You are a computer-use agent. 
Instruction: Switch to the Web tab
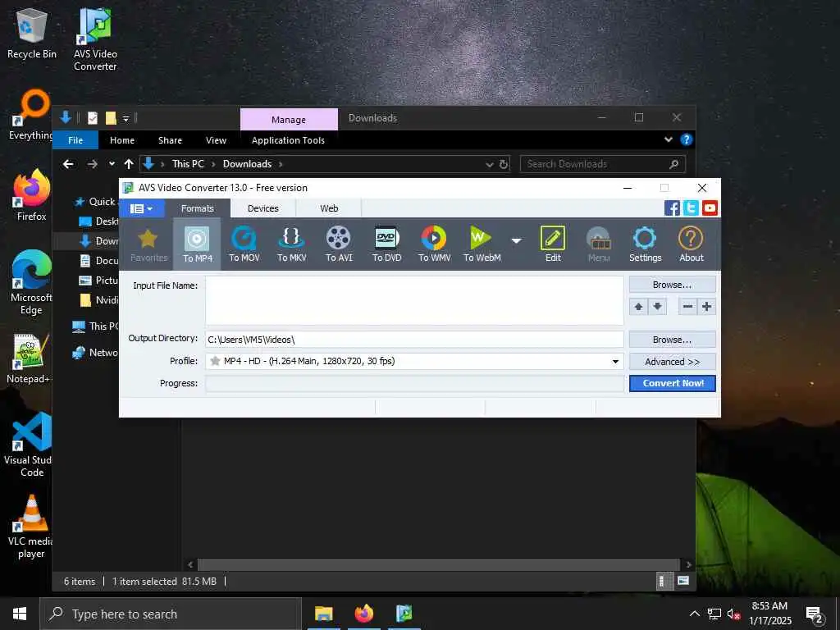329,208
